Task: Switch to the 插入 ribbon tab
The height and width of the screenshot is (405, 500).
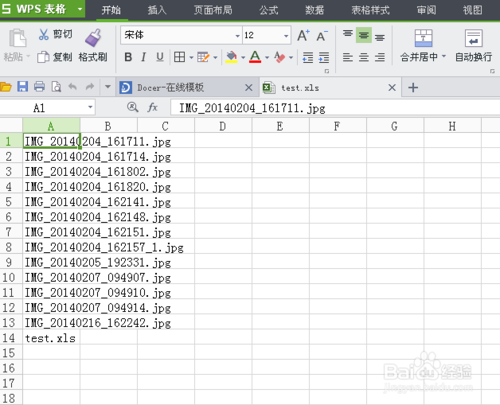Action: click(x=157, y=10)
